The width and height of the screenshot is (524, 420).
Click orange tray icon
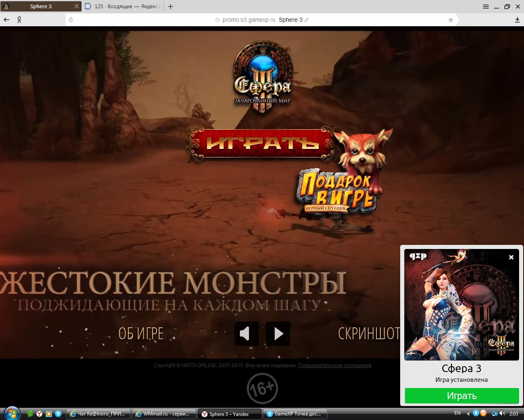point(483,413)
